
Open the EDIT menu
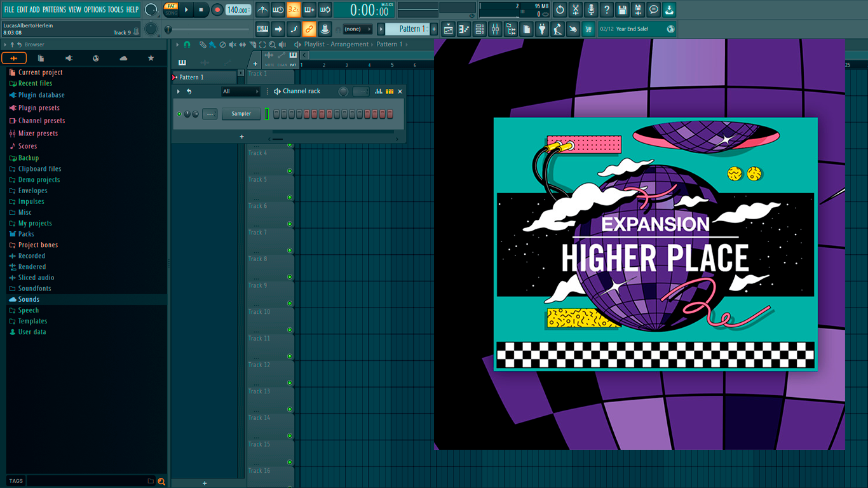[x=22, y=10]
